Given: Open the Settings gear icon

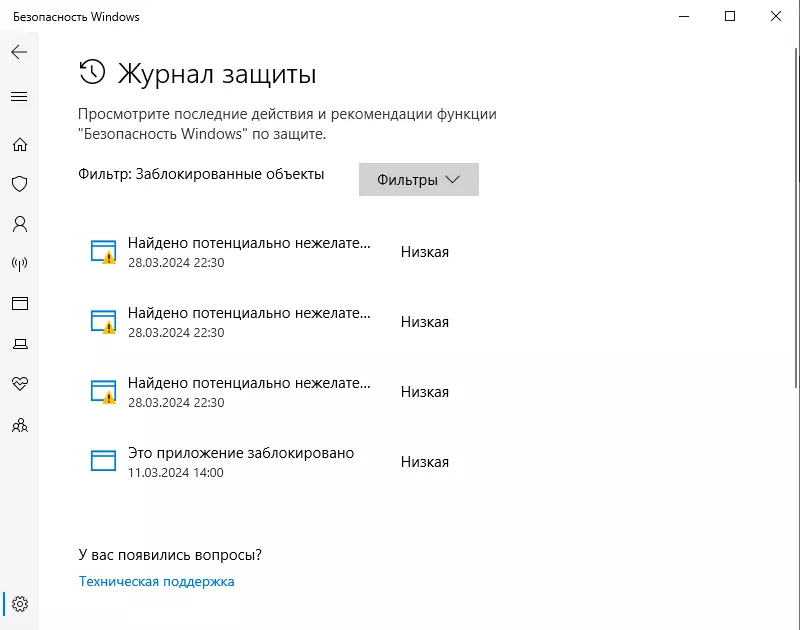Looking at the screenshot, I should pos(20,604).
